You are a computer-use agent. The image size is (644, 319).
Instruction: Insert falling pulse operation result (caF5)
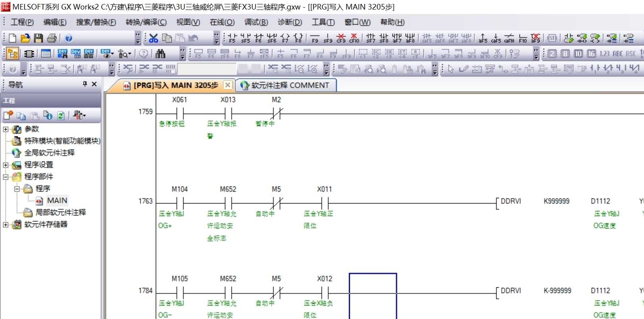point(496,38)
